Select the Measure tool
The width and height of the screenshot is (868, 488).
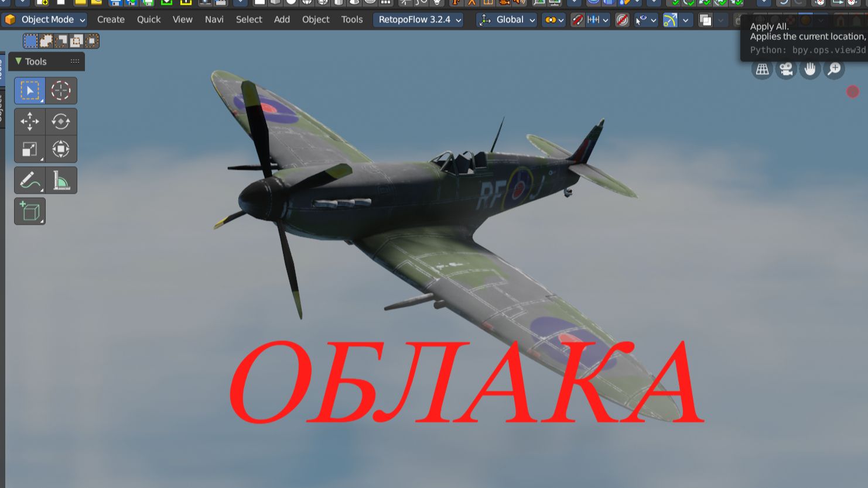[x=61, y=180]
